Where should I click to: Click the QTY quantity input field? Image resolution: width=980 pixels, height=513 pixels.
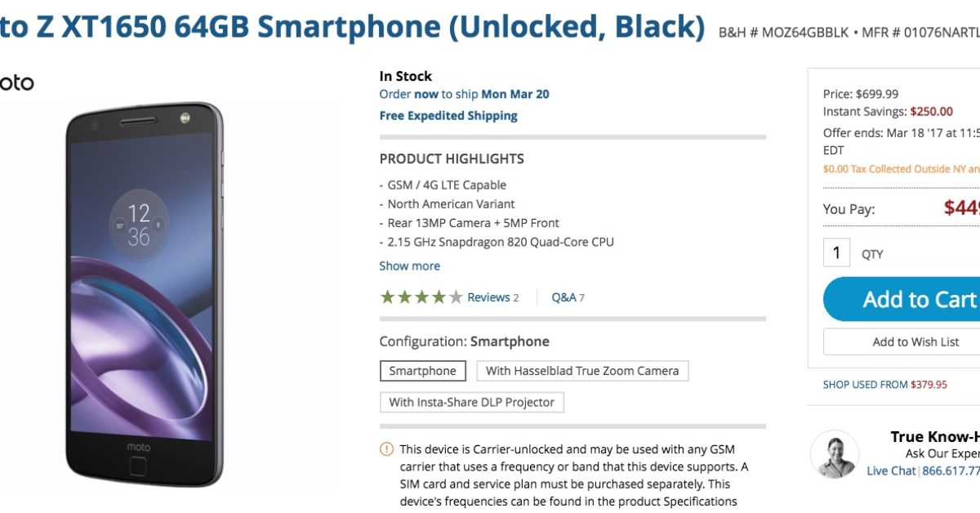pos(836,253)
